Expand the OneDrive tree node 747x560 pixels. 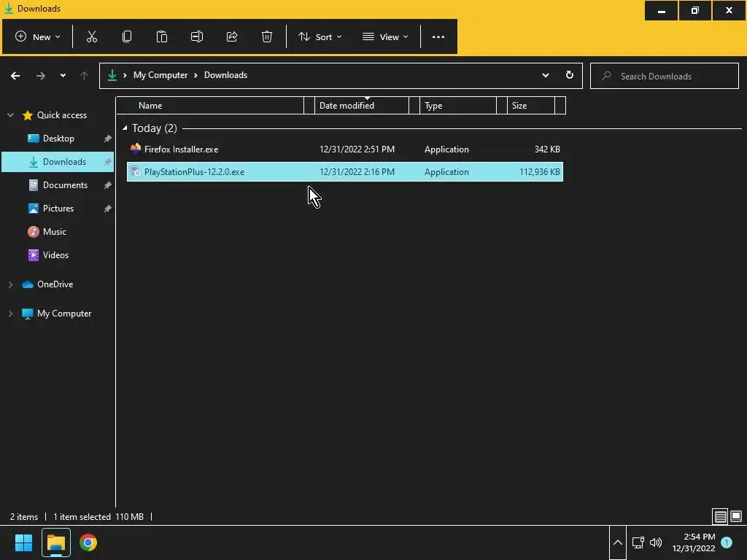(x=10, y=284)
